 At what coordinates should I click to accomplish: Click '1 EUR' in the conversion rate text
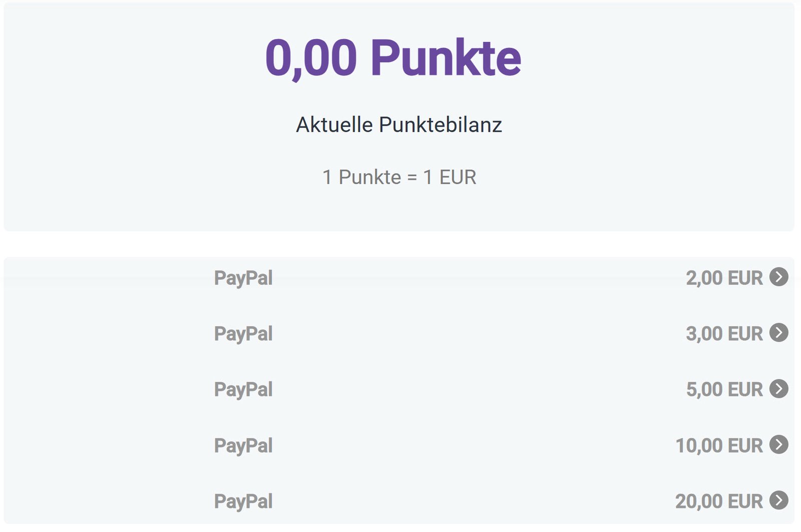coord(450,177)
